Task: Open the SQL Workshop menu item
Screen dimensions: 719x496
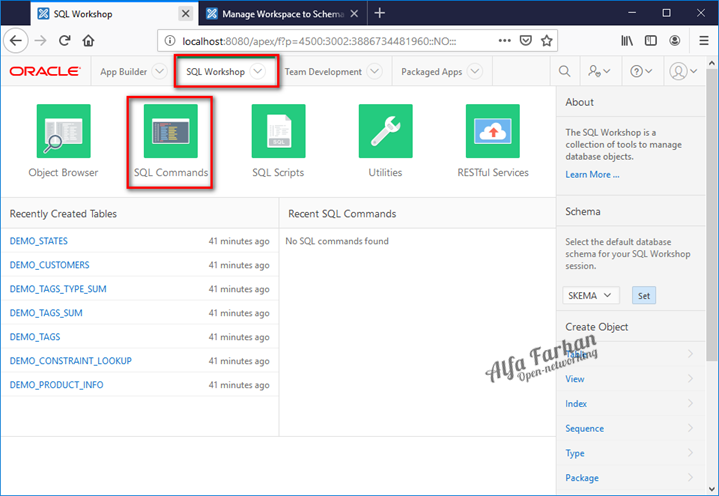Action: pos(215,72)
